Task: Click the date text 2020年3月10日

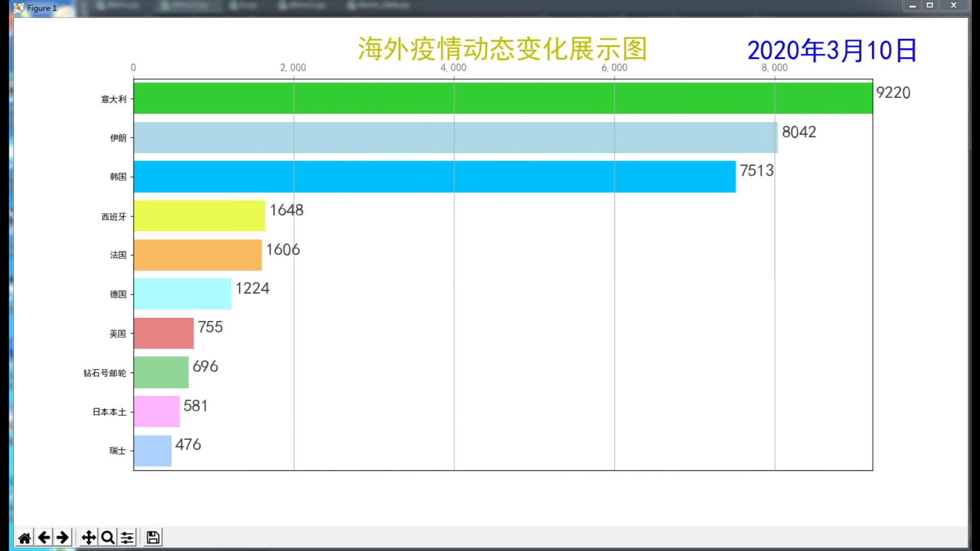Action: click(832, 51)
